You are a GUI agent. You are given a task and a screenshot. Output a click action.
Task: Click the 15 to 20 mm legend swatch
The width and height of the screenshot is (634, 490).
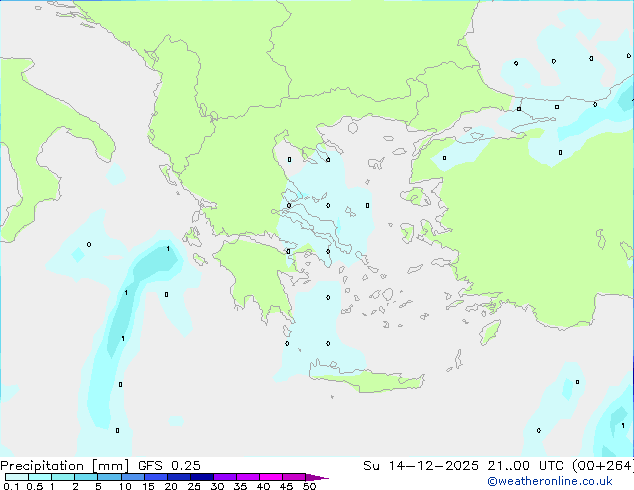click(155, 477)
